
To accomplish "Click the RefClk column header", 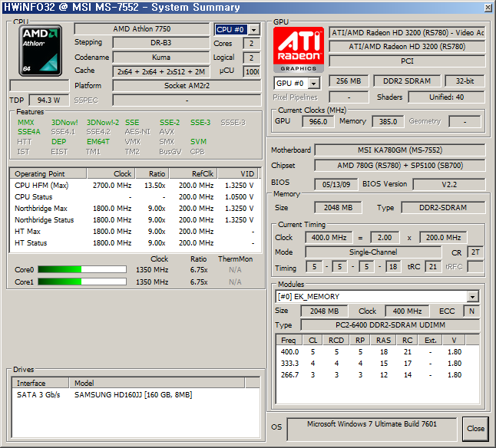I will coord(193,174).
